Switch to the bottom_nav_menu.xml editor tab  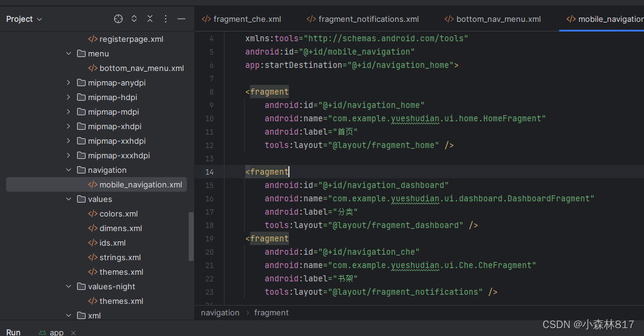[x=492, y=19]
